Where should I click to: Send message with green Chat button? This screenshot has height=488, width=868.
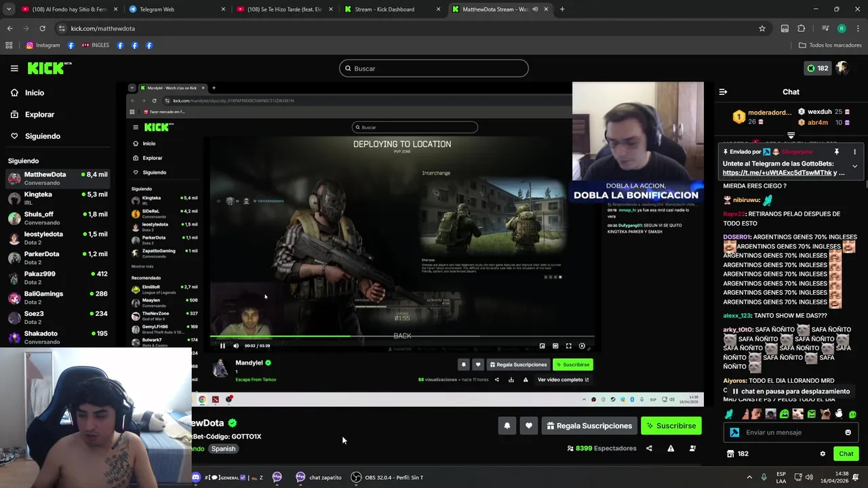click(x=846, y=454)
